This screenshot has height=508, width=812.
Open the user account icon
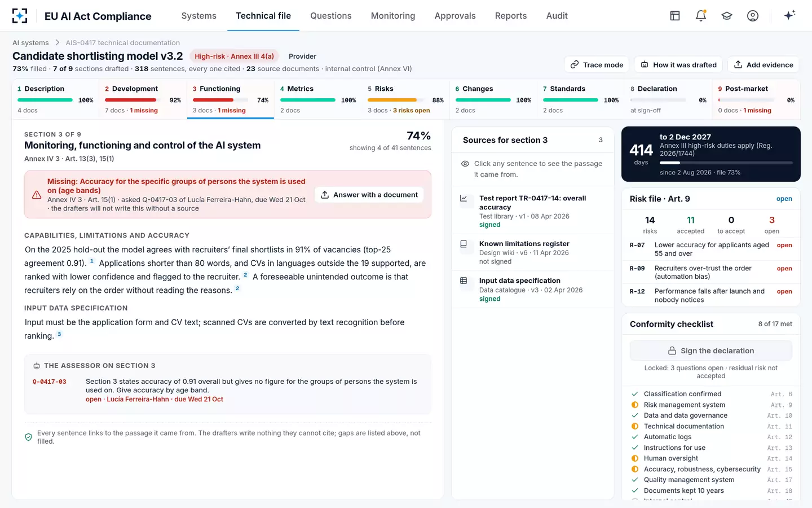[753, 16]
